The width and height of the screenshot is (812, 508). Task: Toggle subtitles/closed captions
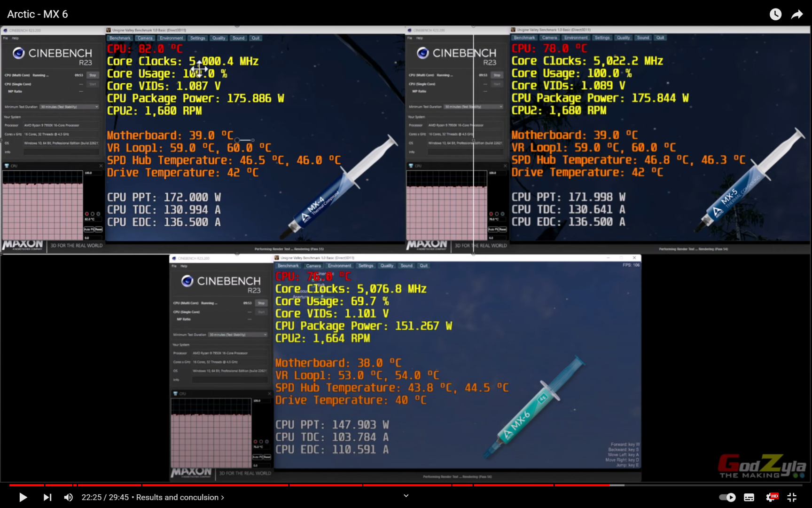pyautogui.click(x=749, y=497)
